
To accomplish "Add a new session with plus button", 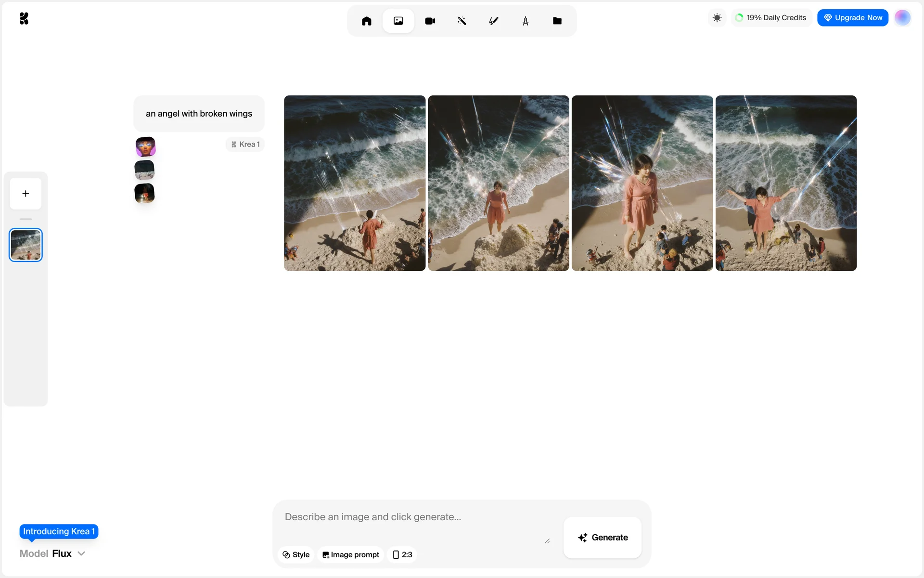I will point(26,194).
